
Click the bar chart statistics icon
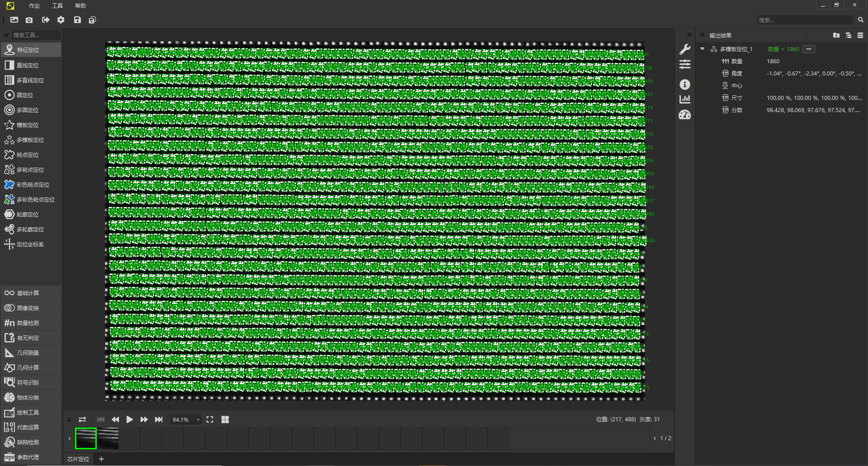click(x=685, y=99)
